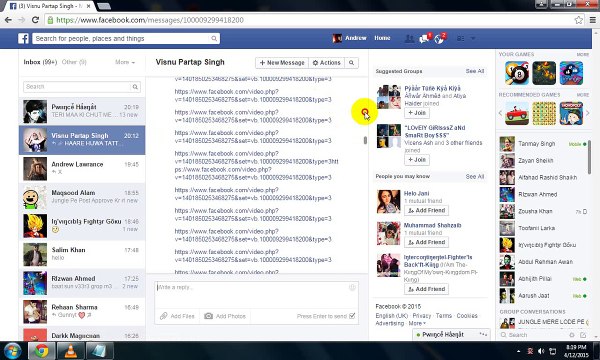Open Monopoly recommended game icon
600x360 pixels.
pos(571,113)
